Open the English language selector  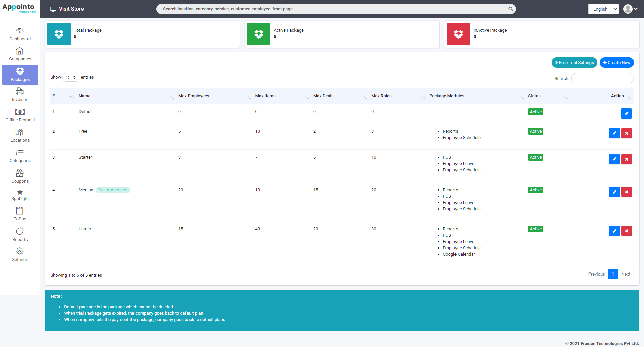coord(603,9)
